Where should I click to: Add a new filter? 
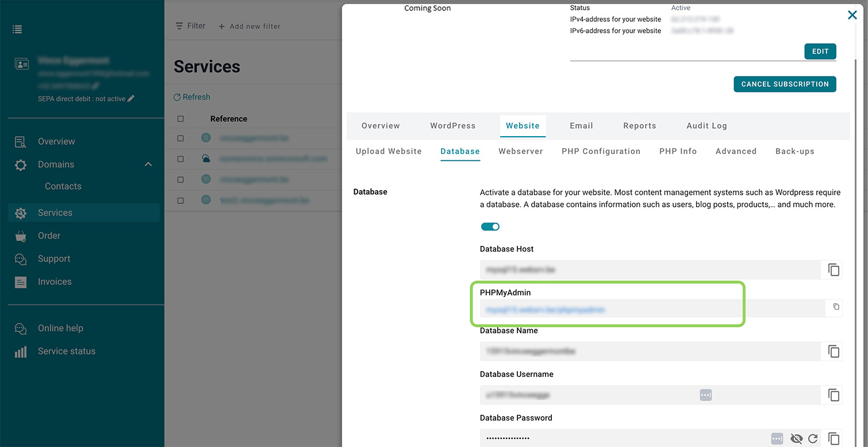(x=249, y=26)
